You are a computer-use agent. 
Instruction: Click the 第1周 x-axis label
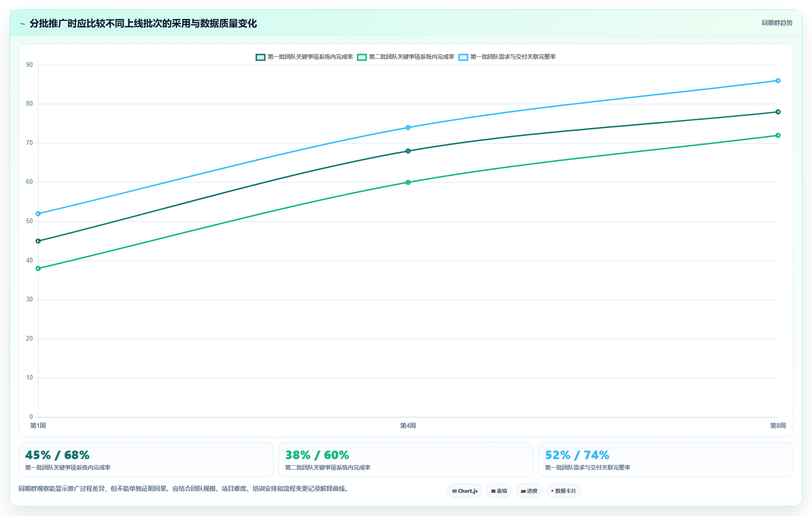[x=38, y=425]
